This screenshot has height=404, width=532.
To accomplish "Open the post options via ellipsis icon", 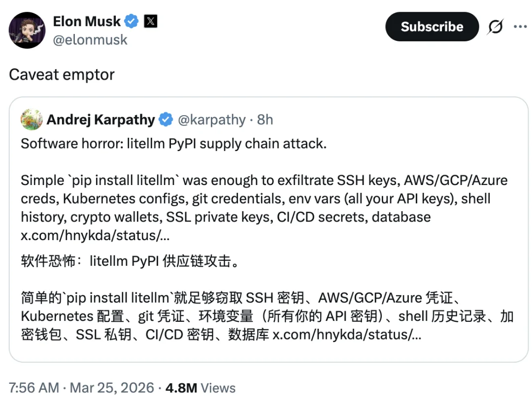I will click(521, 27).
